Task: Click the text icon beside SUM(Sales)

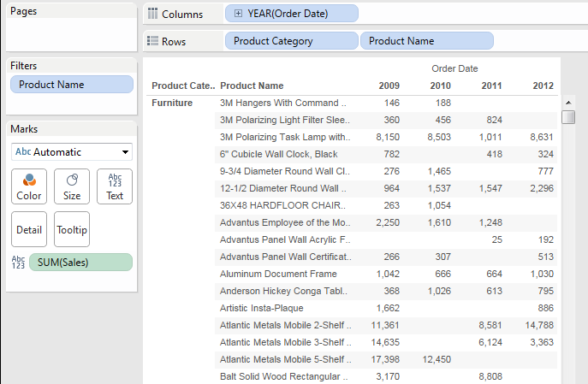Action: pyautogui.click(x=18, y=262)
